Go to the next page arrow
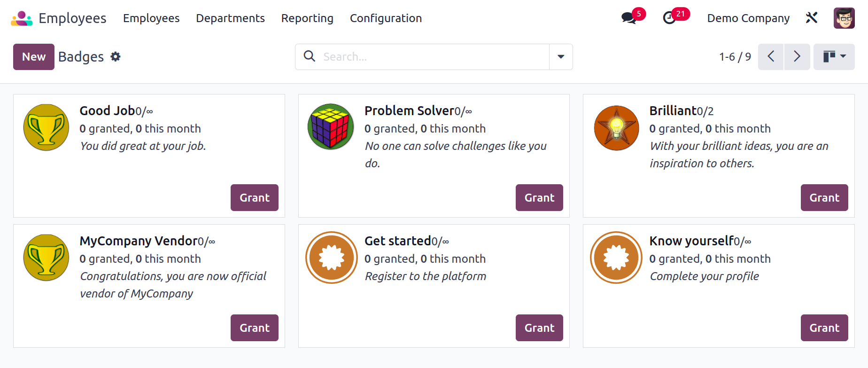The height and width of the screenshot is (368, 868). click(x=797, y=57)
